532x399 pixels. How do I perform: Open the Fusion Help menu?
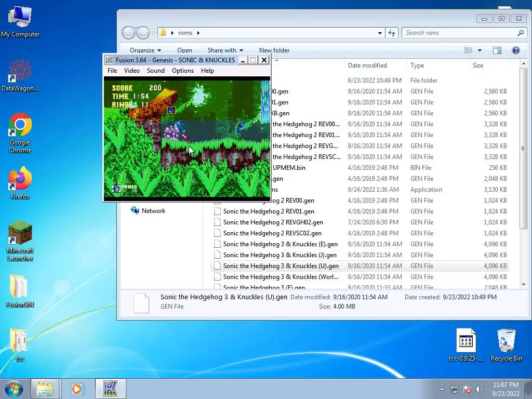pos(207,71)
